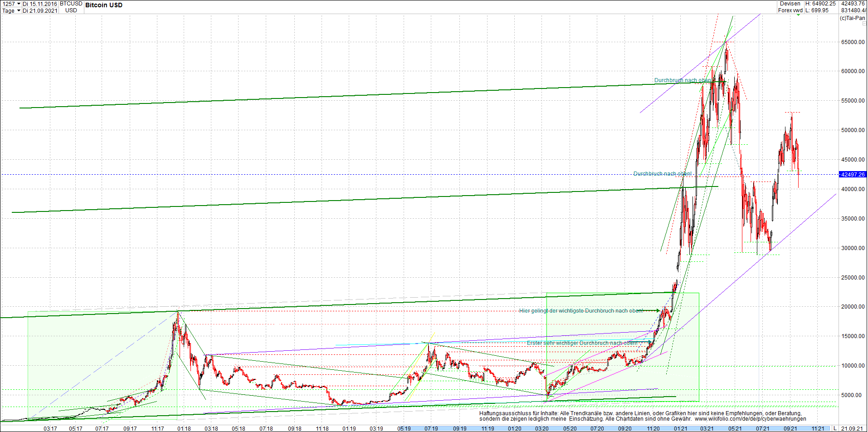The image size is (868, 432).
Task: Click the 21.09.21 date field at bottom right
Action: point(853,428)
